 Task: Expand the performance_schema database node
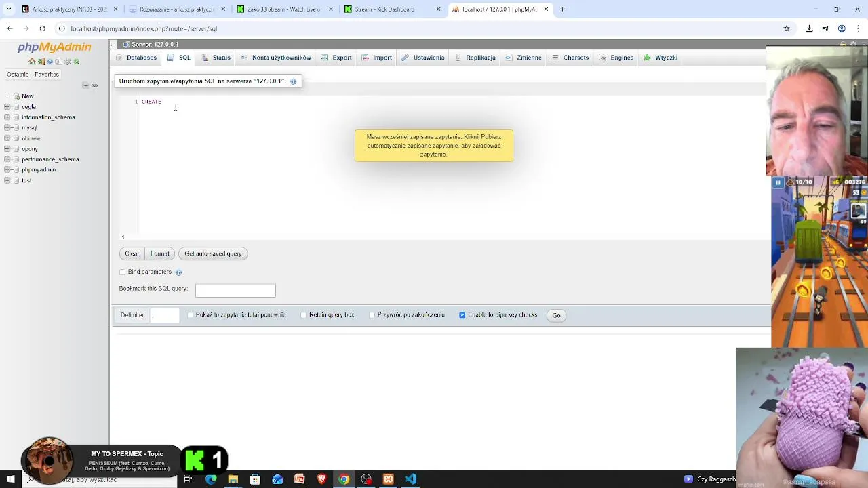pos(7,159)
